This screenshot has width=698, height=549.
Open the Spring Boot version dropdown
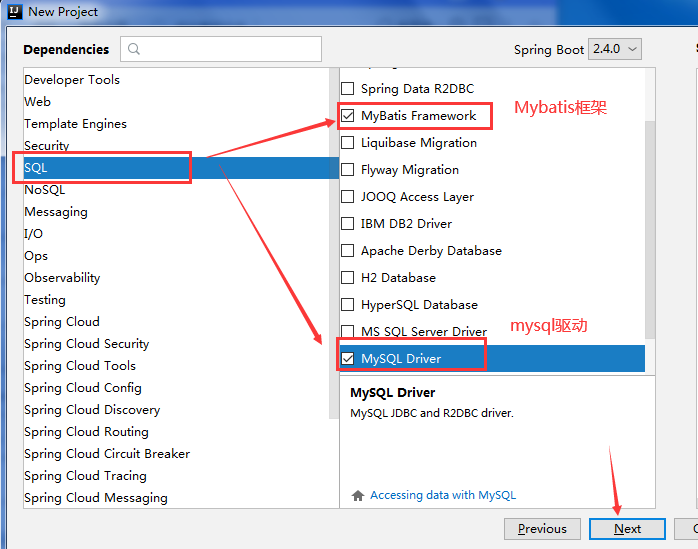click(615, 49)
